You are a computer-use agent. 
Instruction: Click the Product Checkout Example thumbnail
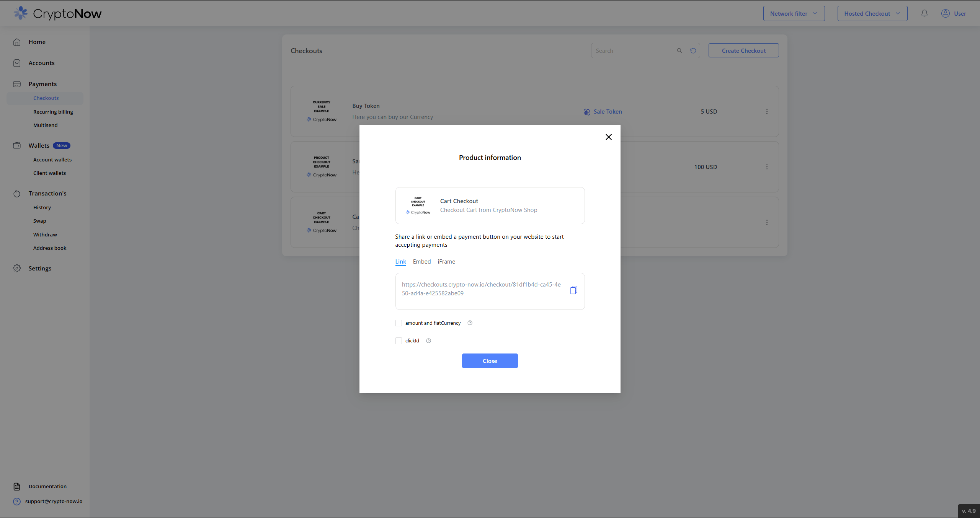(322, 167)
